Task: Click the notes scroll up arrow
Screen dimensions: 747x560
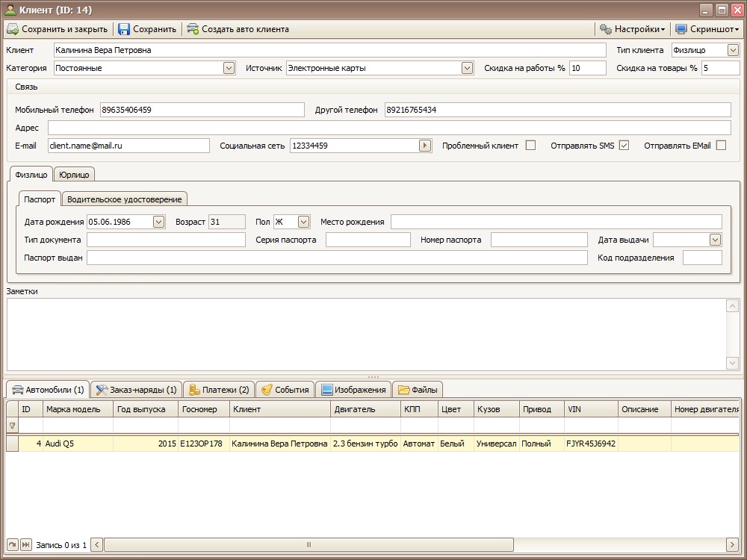Action: [x=732, y=305]
